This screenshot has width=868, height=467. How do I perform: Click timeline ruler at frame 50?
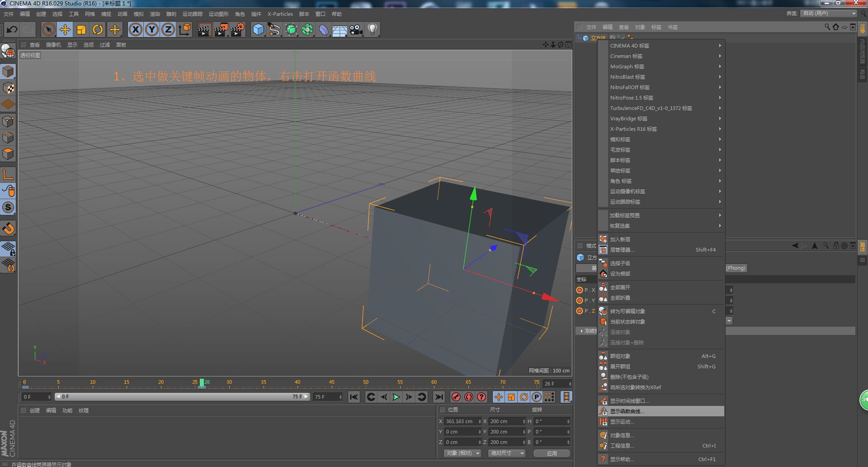[366, 383]
